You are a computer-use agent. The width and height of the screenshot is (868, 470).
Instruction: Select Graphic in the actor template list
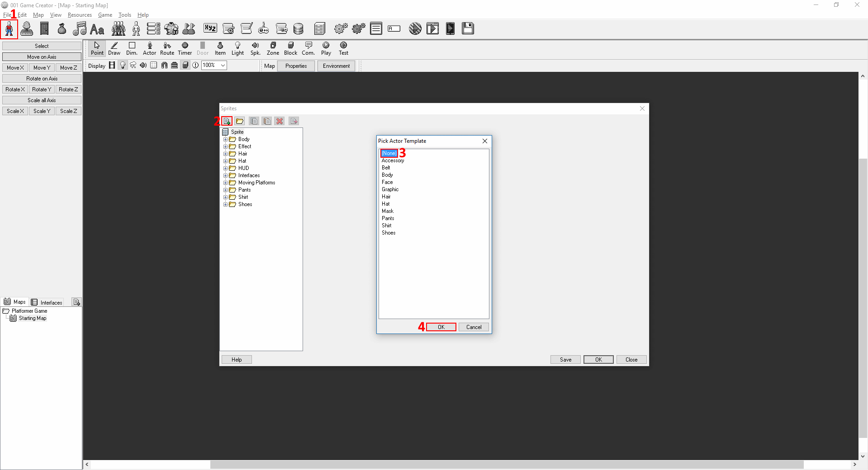(390, 189)
